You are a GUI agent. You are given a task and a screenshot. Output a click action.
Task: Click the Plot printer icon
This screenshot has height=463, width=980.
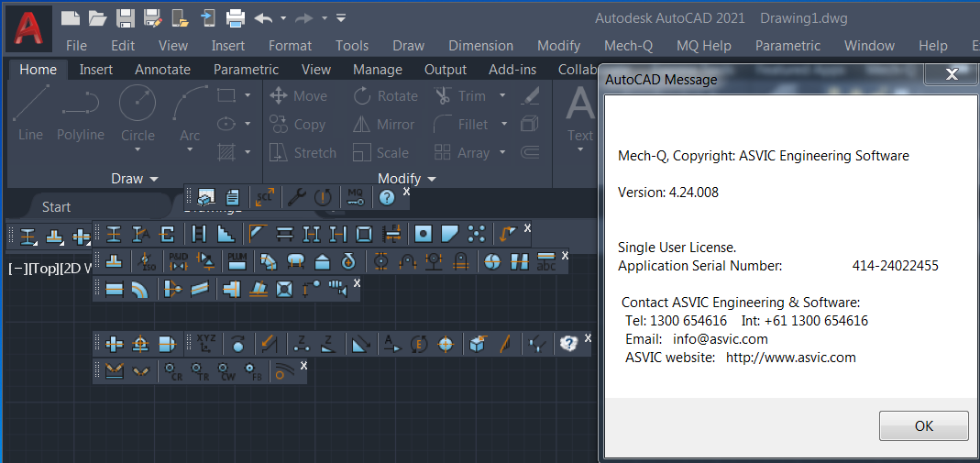235,17
